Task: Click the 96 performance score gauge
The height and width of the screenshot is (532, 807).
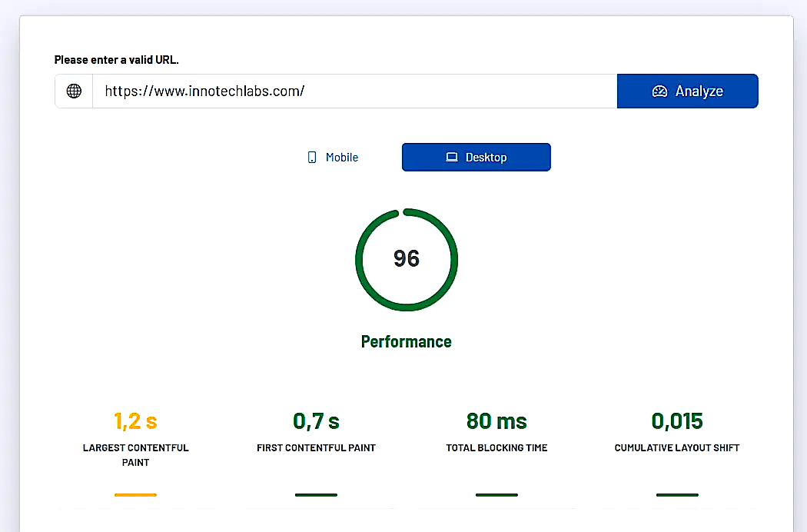Action: pyautogui.click(x=407, y=260)
